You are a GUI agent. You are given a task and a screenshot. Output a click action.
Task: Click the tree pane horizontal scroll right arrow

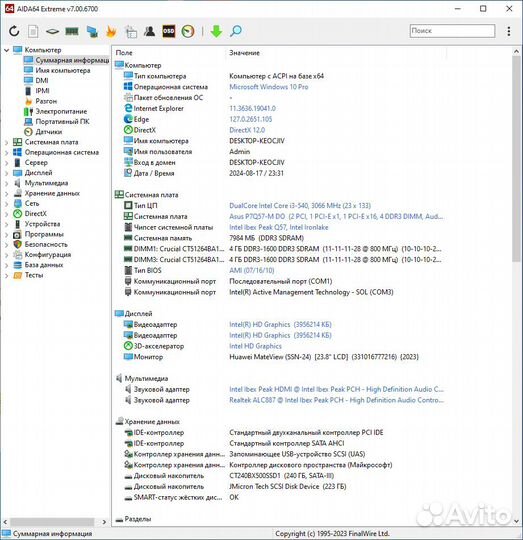(x=104, y=522)
